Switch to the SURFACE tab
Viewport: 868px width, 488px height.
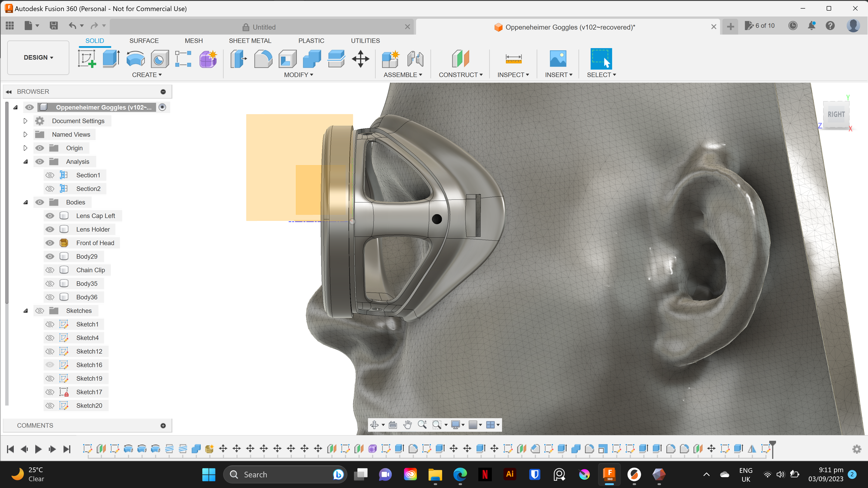[x=144, y=40]
